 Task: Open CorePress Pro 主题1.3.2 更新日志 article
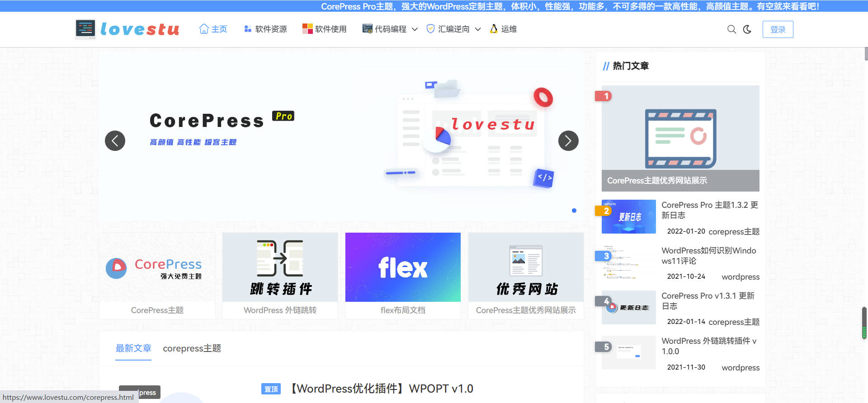point(710,210)
